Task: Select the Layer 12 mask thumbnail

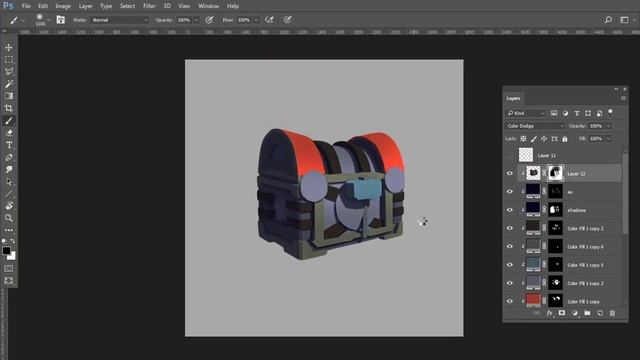Action: (555, 173)
